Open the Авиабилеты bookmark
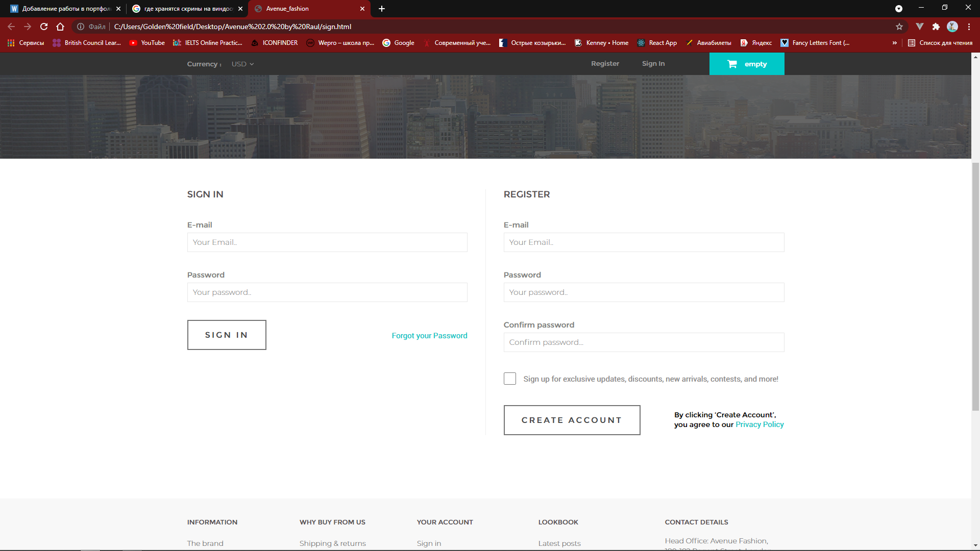980x551 pixels. (x=708, y=43)
